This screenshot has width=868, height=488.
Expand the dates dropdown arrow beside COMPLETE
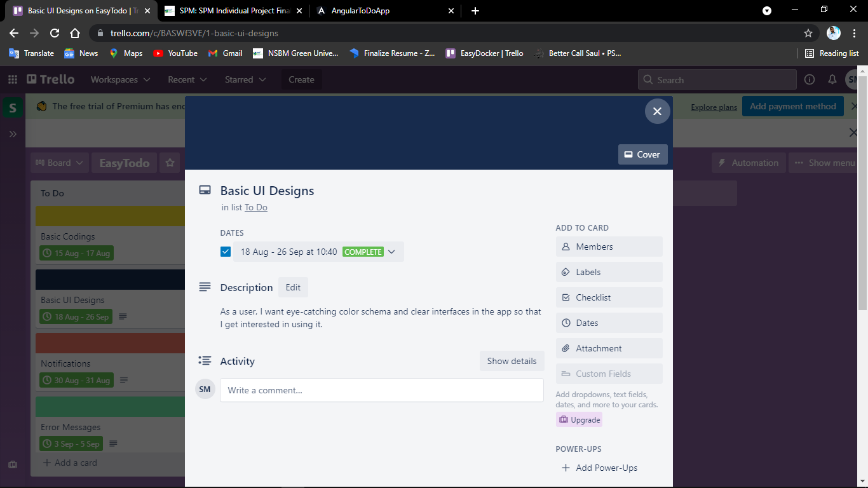click(x=391, y=252)
